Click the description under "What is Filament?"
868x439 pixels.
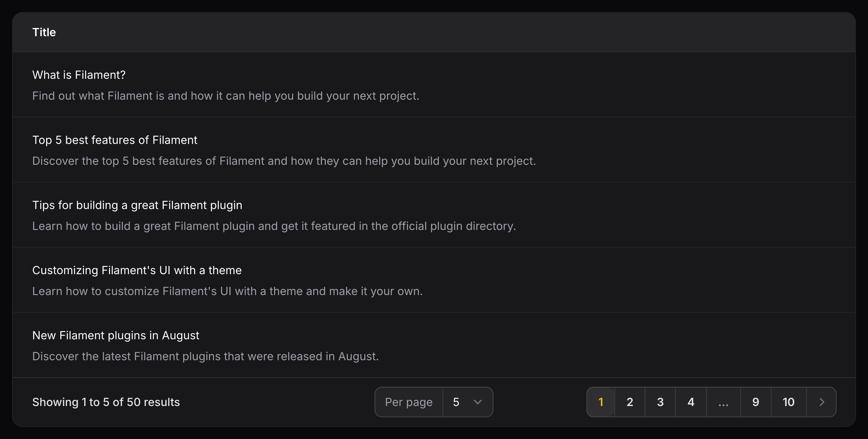click(x=226, y=96)
